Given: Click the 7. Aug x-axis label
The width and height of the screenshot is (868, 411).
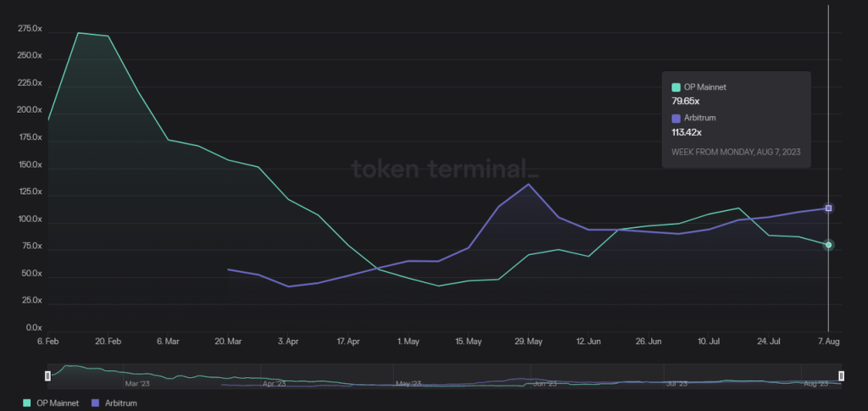Looking at the screenshot, I should (x=829, y=342).
